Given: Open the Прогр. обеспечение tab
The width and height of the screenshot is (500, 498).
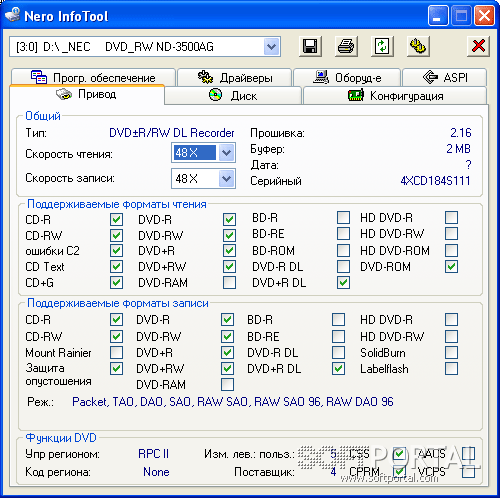Looking at the screenshot, I should click(x=93, y=77).
